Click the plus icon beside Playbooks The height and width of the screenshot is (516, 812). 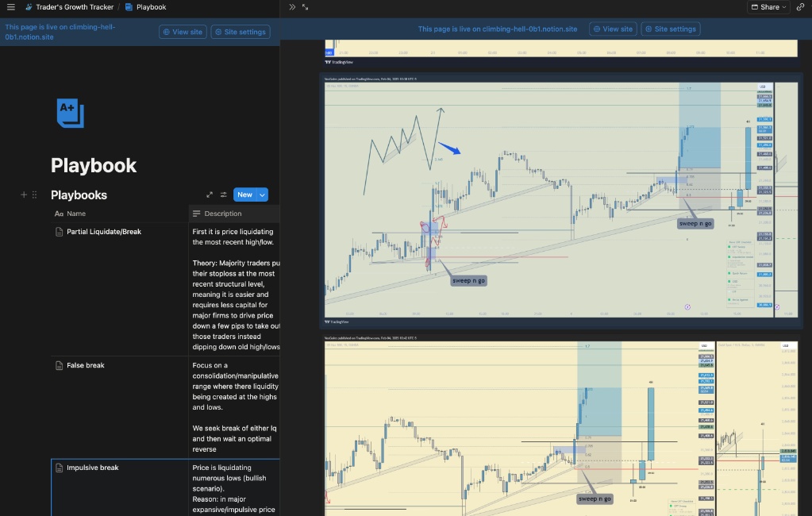click(x=24, y=194)
